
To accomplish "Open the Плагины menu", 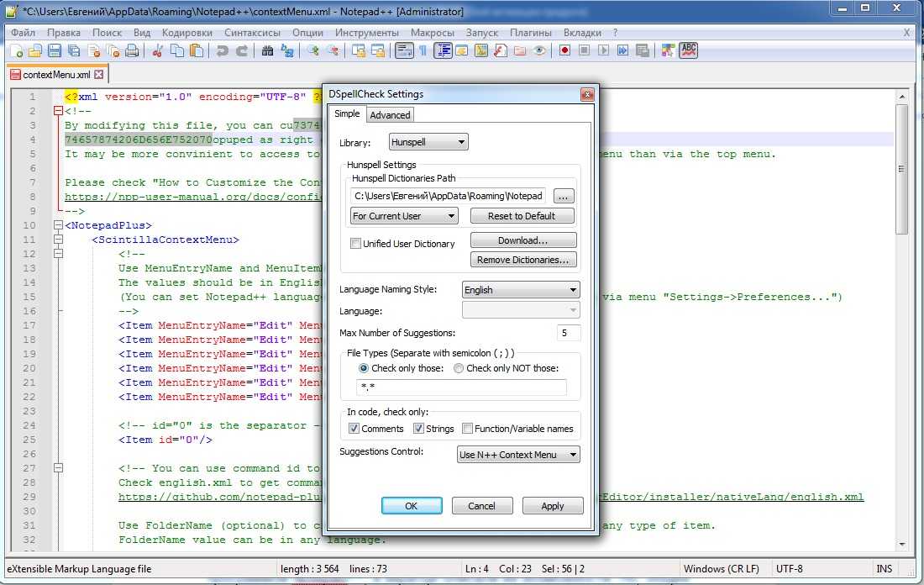I will pyautogui.click(x=530, y=33).
